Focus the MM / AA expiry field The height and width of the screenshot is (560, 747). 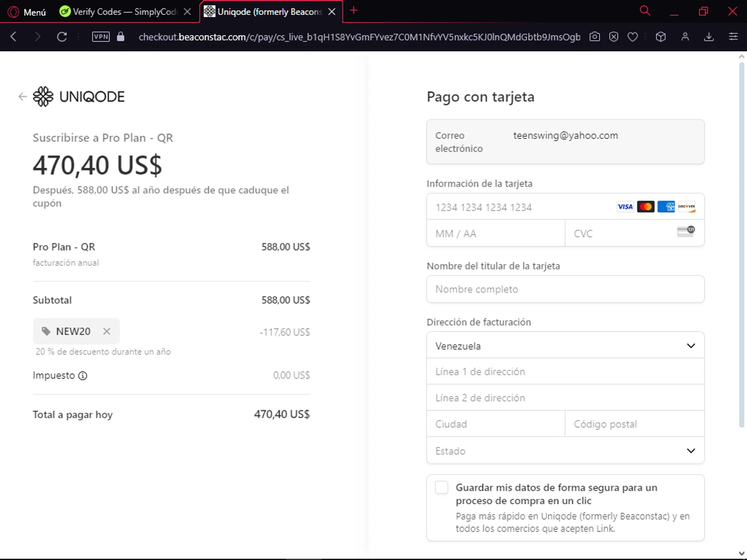496,233
